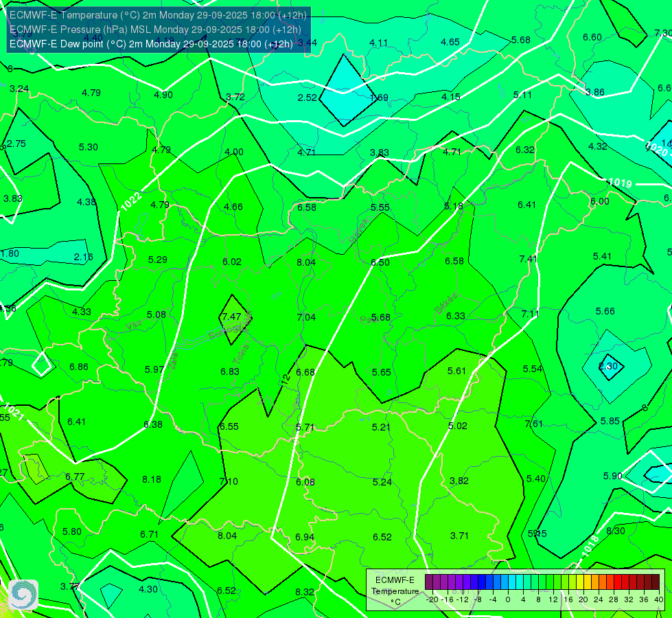Click the 7.04 dew point value
This screenshot has width=672, height=618.
click(306, 317)
